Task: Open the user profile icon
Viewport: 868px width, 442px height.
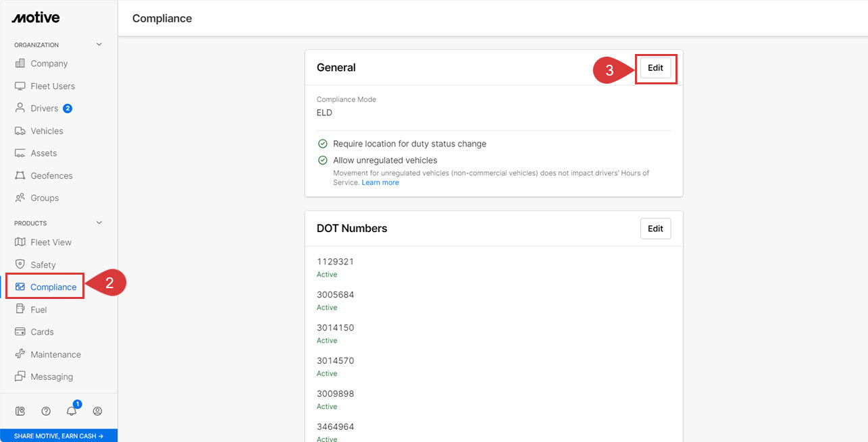Action: [97, 411]
